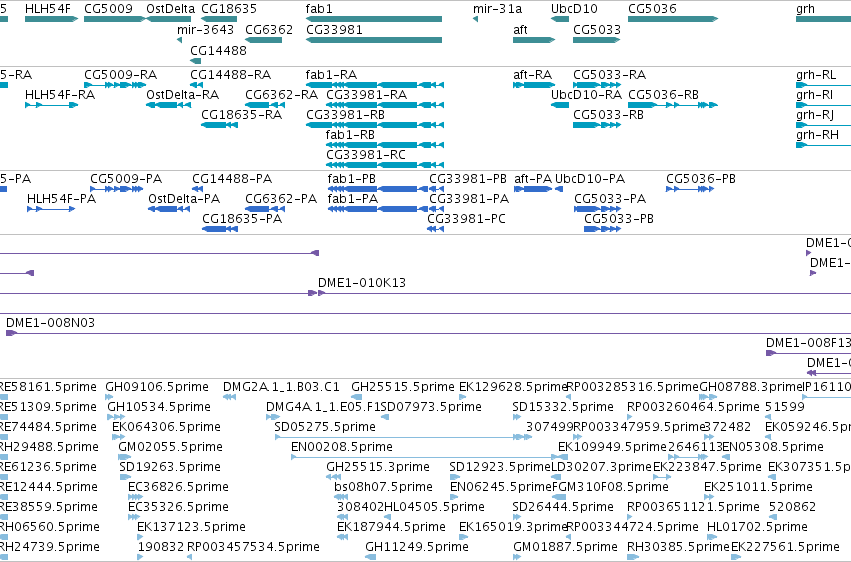The width and height of the screenshot is (851, 562).
Task: Click transcript CG5033-RB
Action: (608, 114)
